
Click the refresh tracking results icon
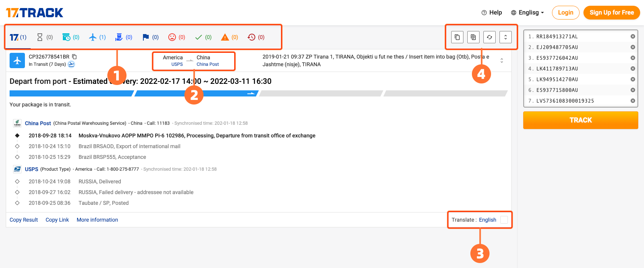pos(490,37)
